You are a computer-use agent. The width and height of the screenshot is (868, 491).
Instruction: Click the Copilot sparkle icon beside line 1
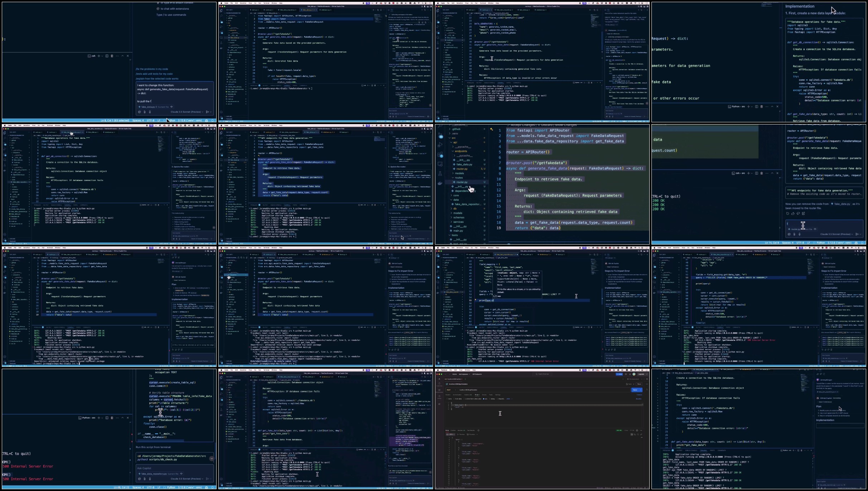coord(492,129)
